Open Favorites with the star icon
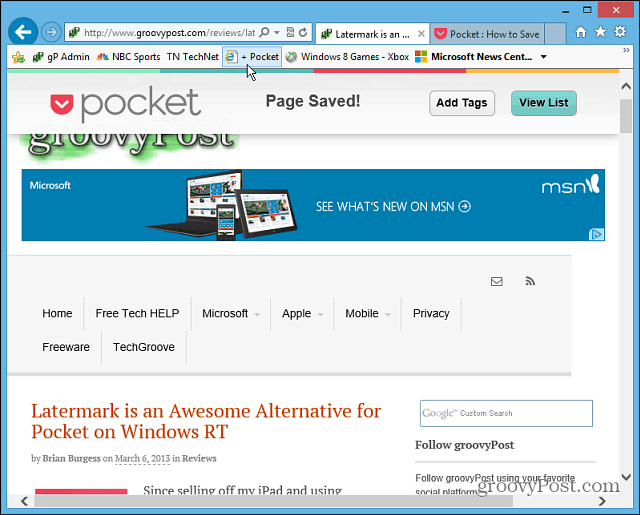Screen dimensions: 640x515 [600, 32]
